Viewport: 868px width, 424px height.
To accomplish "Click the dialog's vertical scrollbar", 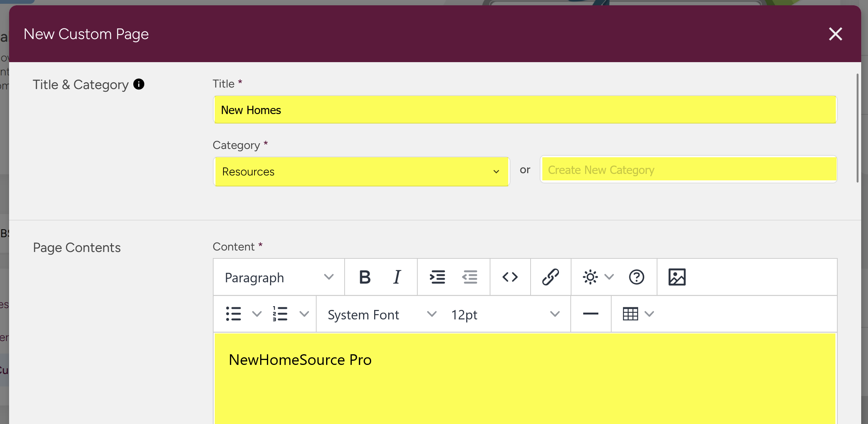I will click(x=857, y=128).
